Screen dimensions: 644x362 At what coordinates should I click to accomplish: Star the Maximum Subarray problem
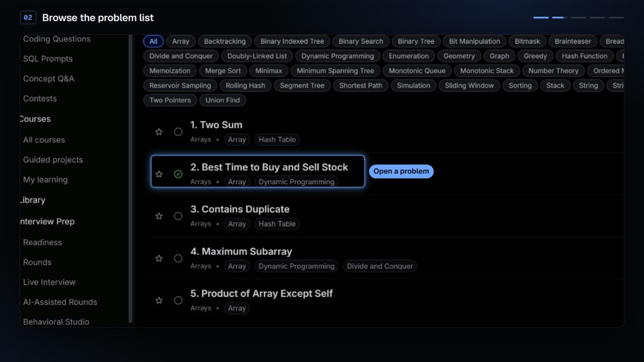point(159,258)
